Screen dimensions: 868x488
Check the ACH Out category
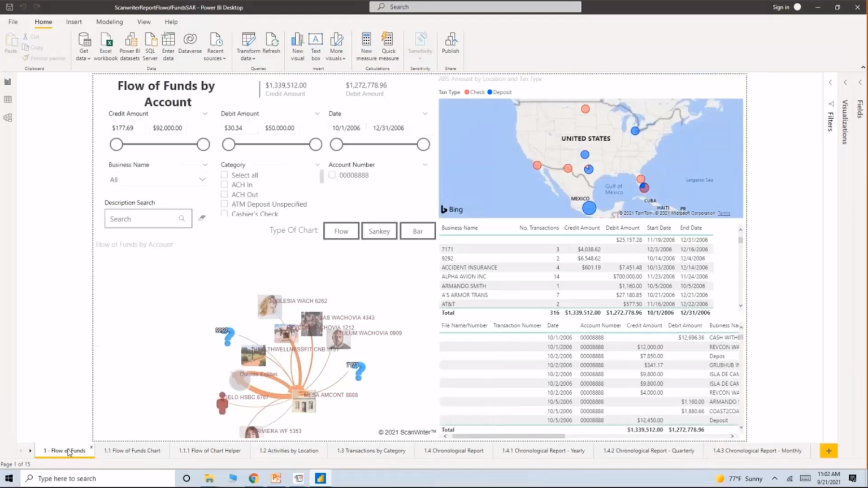224,194
